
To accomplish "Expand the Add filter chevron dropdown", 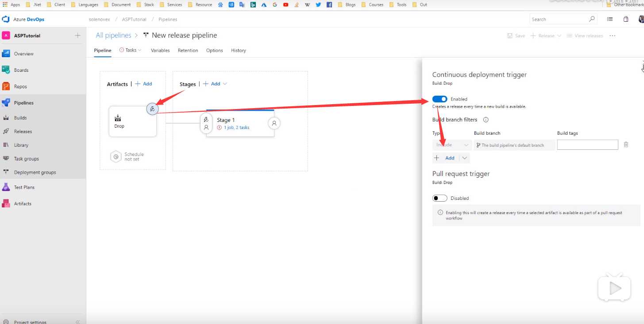I will click(x=464, y=158).
